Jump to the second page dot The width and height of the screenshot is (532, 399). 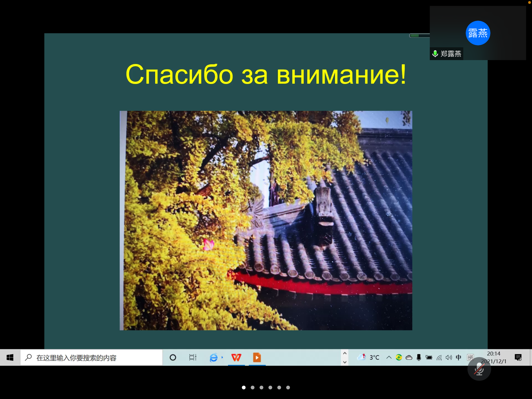(252, 387)
